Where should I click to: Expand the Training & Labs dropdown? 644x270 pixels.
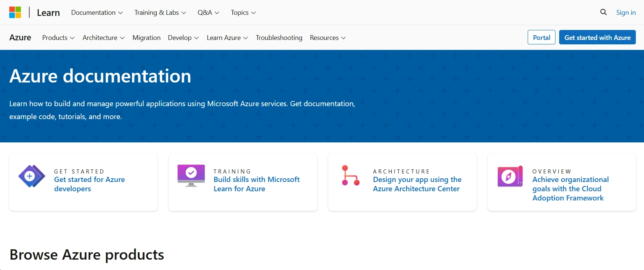click(x=160, y=13)
